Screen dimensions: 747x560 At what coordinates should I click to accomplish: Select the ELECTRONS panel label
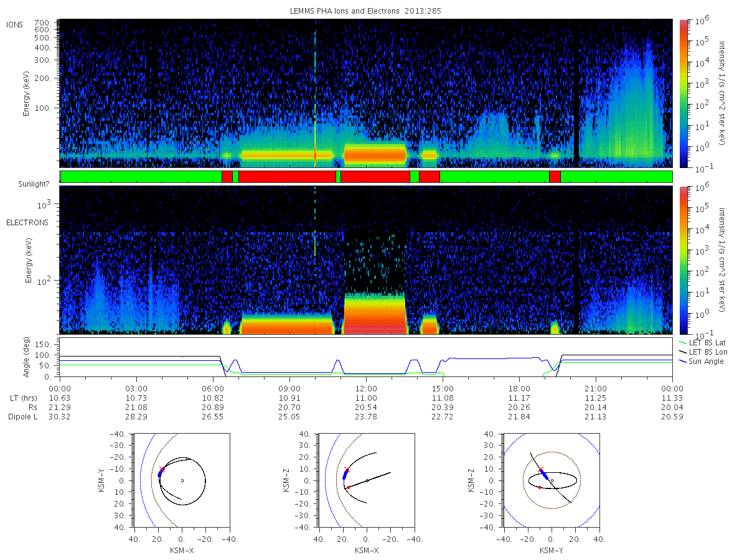[x=27, y=222]
